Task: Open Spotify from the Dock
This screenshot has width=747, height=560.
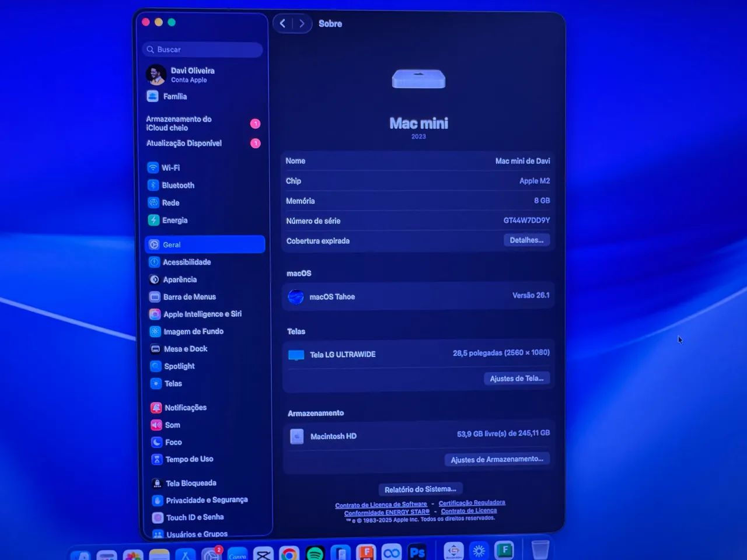Action: (314, 552)
